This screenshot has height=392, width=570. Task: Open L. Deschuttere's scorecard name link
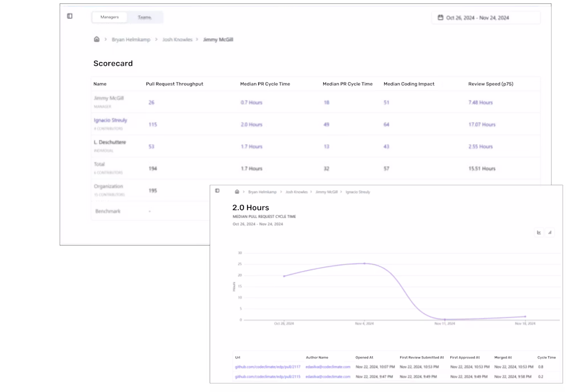point(109,142)
